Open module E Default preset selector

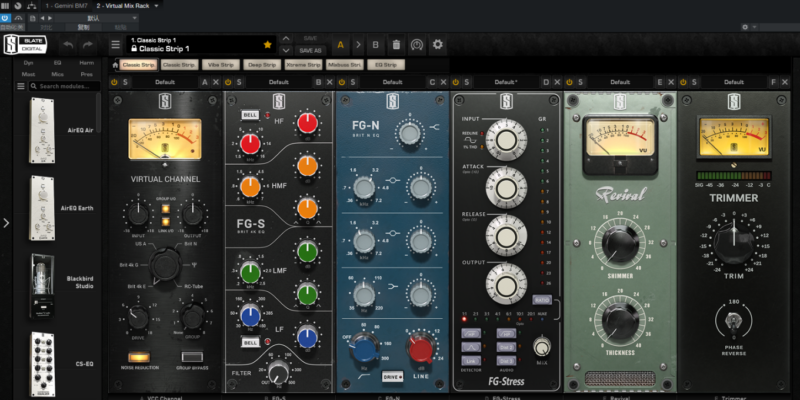pos(620,82)
